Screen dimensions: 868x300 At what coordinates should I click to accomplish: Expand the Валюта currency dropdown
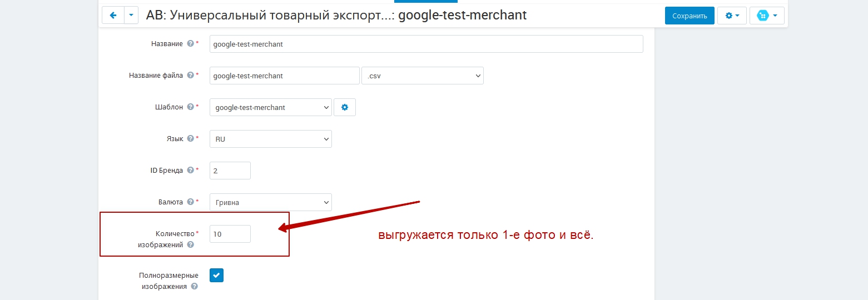coord(270,202)
